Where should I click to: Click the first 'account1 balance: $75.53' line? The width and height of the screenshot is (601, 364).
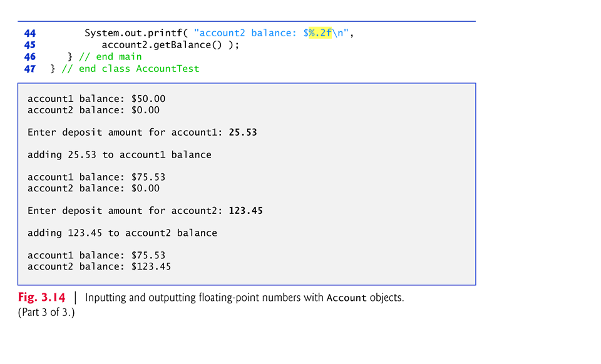tap(96, 177)
